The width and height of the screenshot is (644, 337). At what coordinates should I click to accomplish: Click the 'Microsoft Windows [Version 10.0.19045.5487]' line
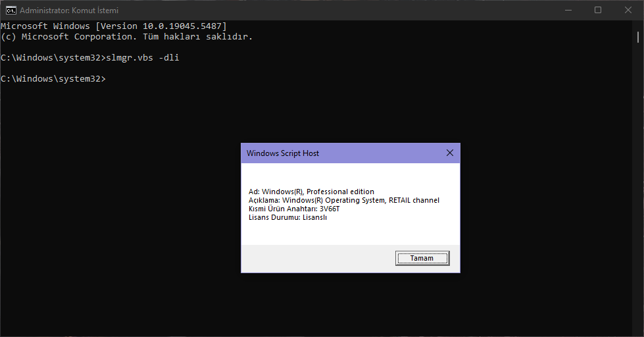[114, 26]
